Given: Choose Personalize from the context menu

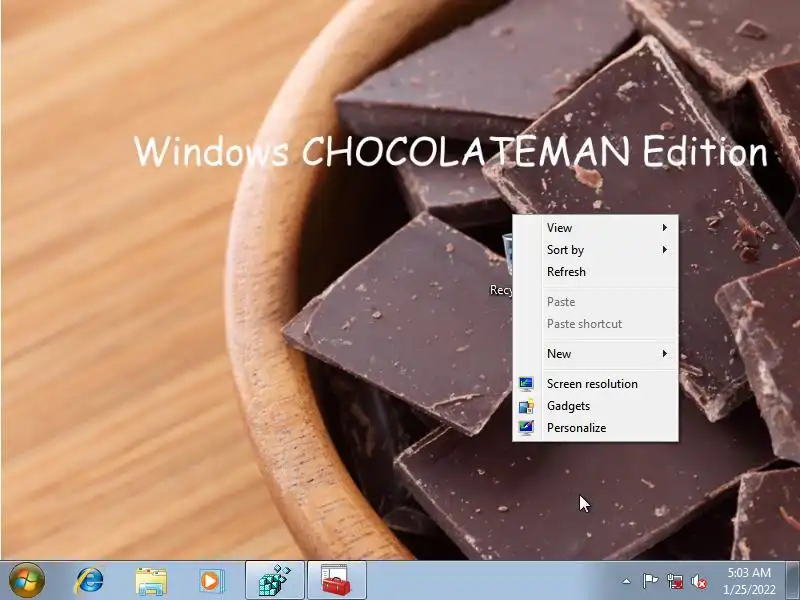Looking at the screenshot, I should [595, 428].
